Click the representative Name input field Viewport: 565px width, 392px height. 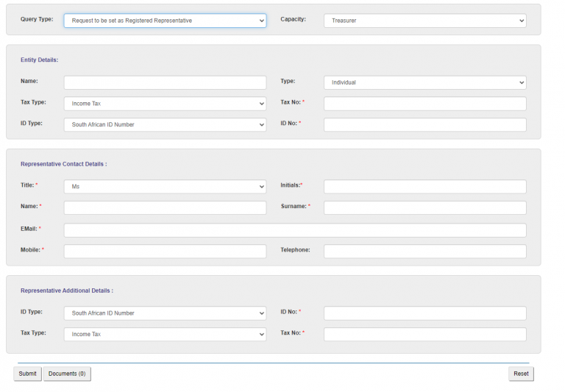click(165, 208)
